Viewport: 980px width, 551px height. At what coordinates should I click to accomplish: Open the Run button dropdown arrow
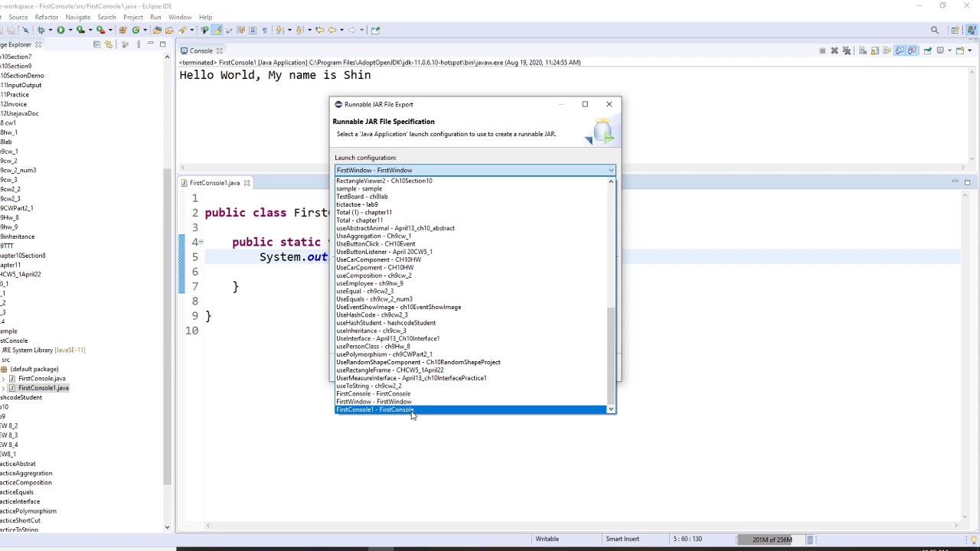pyautogui.click(x=70, y=30)
